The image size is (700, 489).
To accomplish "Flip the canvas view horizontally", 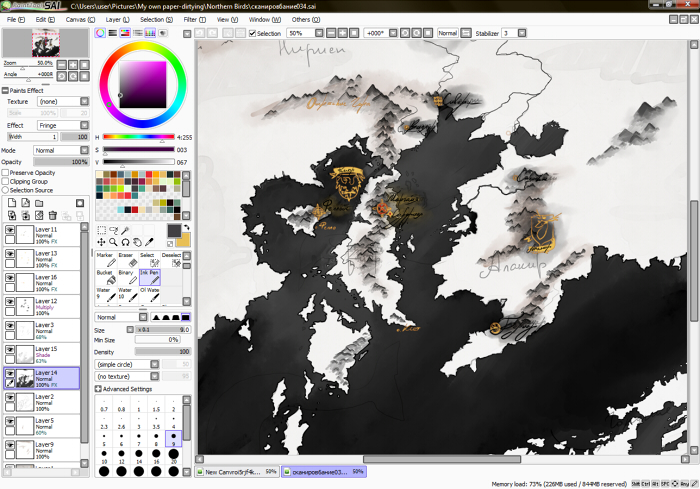I will click(466, 33).
